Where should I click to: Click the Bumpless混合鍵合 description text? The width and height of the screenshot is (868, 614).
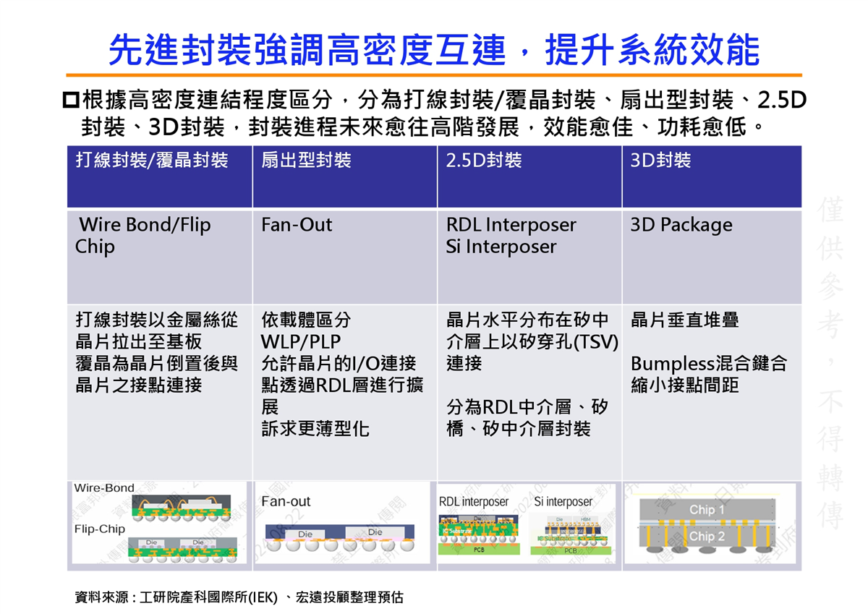pyautogui.click(x=709, y=363)
